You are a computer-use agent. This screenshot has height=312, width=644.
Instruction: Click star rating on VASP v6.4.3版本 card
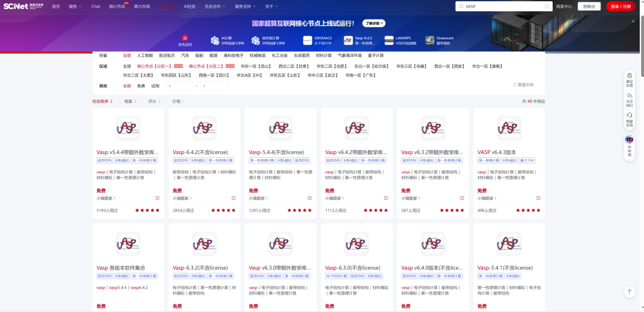click(x=528, y=210)
